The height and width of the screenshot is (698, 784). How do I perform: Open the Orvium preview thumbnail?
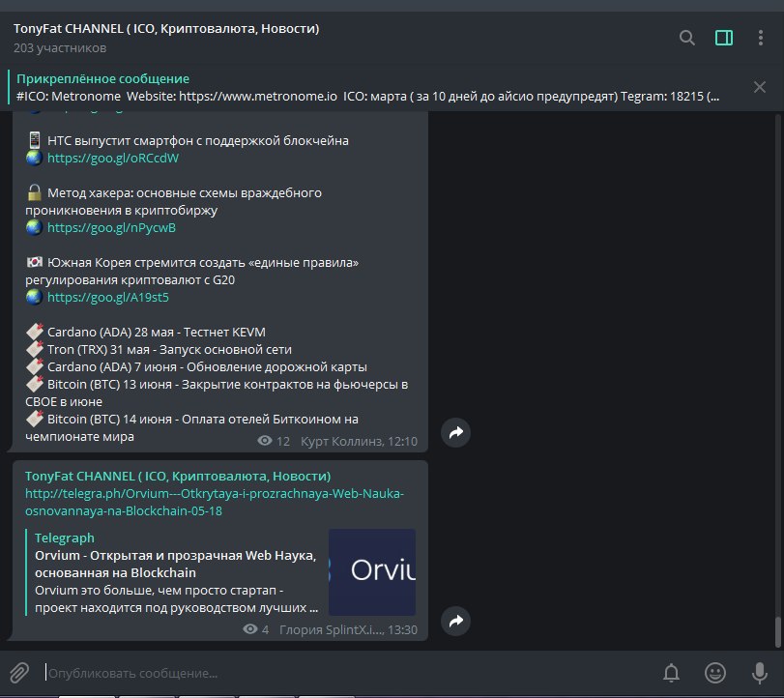click(x=372, y=572)
